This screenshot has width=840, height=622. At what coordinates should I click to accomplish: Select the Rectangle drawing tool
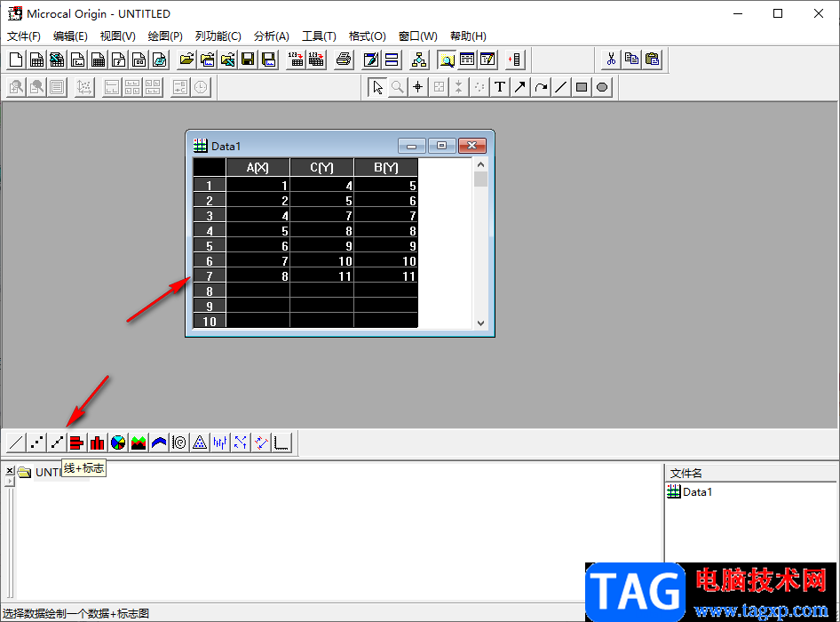[582, 87]
